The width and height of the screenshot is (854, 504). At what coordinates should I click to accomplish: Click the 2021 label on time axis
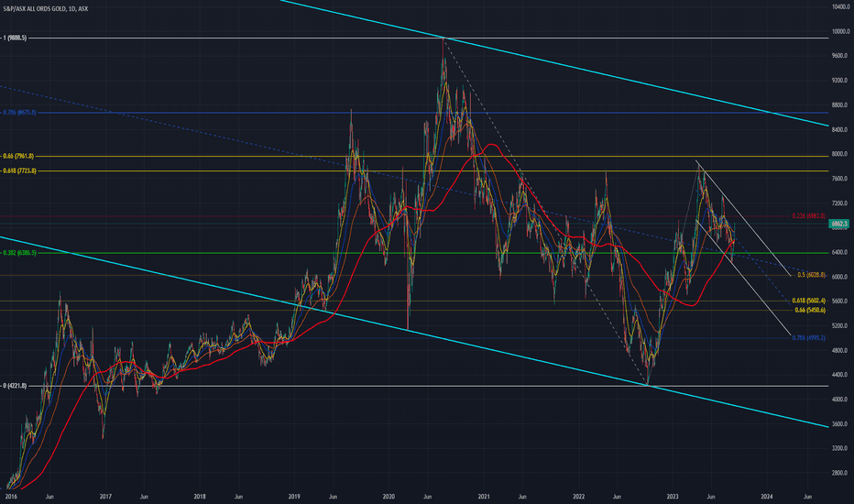pos(484,497)
